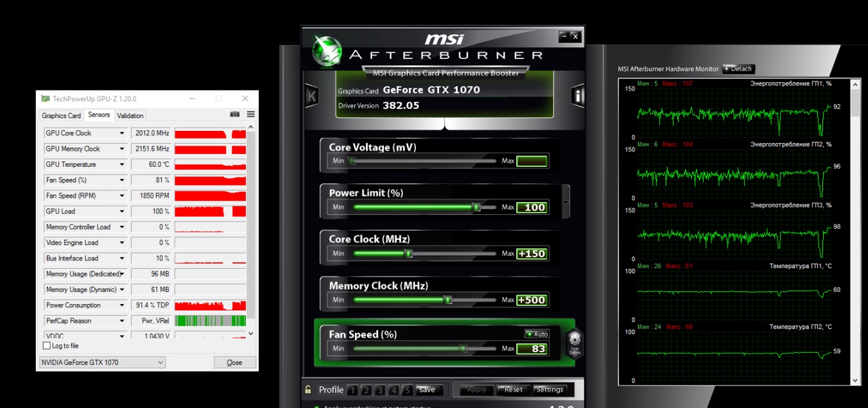Click the Core Voltage slider handle
The height and width of the screenshot is (408, 868).
tap(352, 161)
